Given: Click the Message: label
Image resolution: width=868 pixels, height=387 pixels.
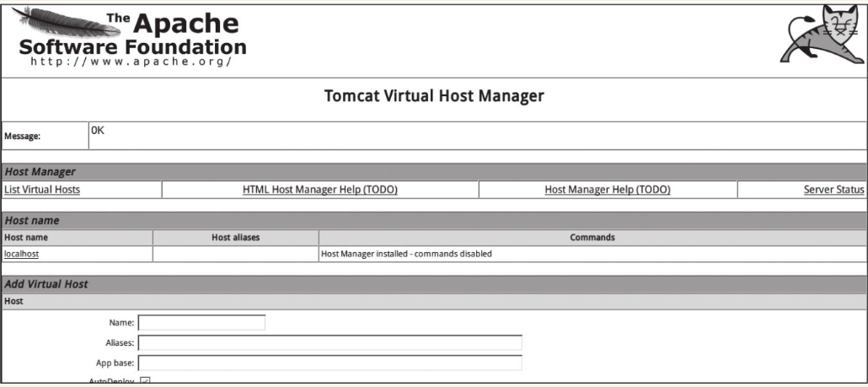Looking at the screenshot, I should click(22, 137).
